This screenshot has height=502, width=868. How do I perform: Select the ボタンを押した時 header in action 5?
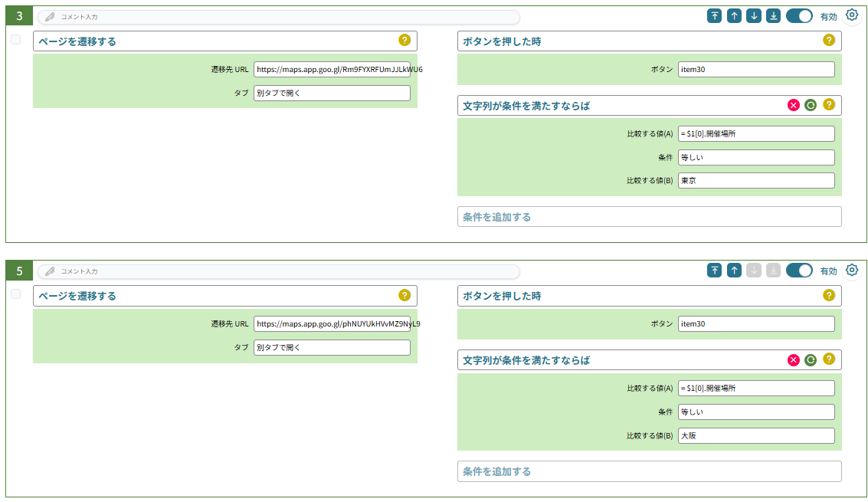tap(650, 296)
